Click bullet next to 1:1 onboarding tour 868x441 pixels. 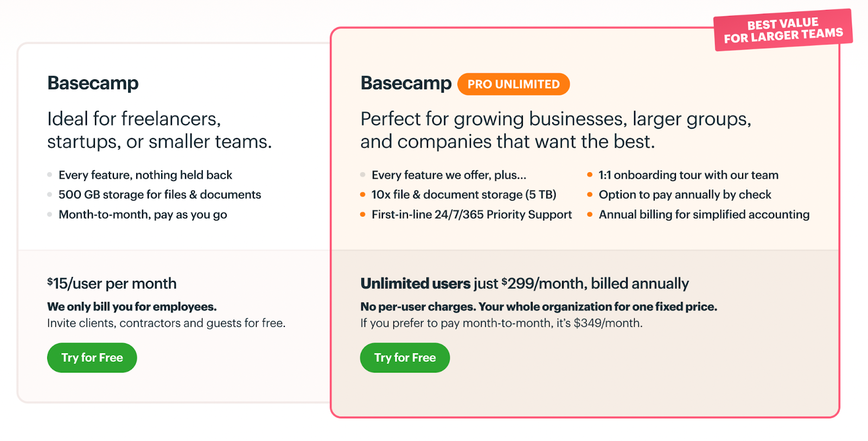[x=590, y=175]
